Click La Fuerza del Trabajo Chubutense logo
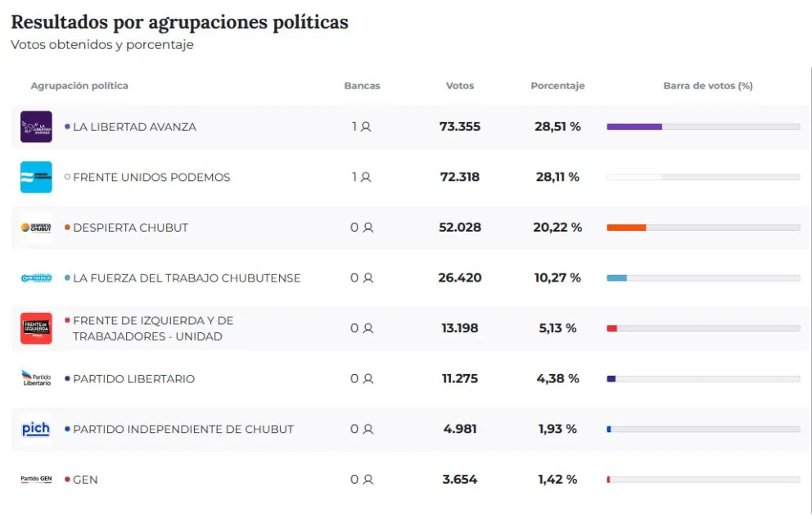This screenshot has height=519, width=812. click(36, 278)
